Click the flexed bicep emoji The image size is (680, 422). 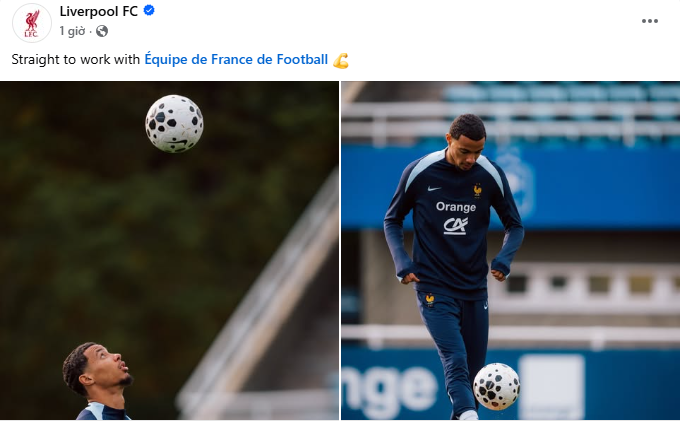[341, 60]
